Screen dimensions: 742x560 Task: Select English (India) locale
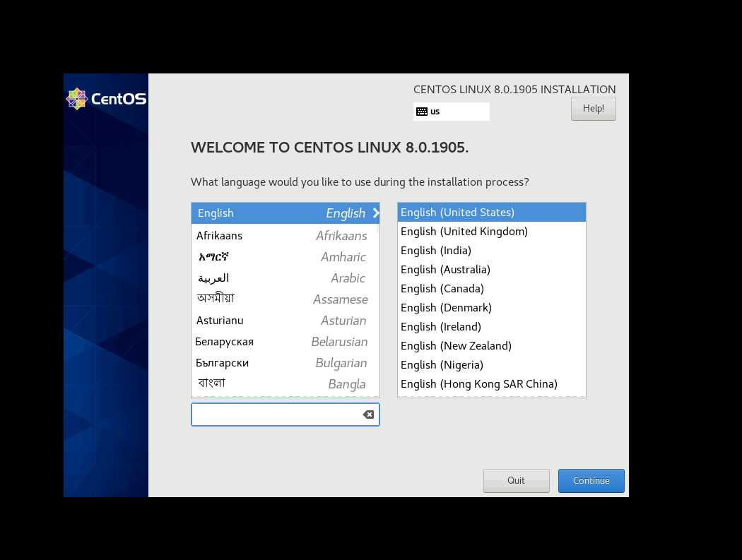[492, 250]
